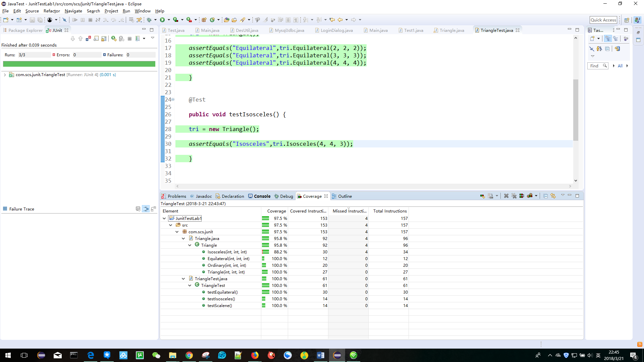Click Remove Active Session icon in Coverage

tap(506, 196)
